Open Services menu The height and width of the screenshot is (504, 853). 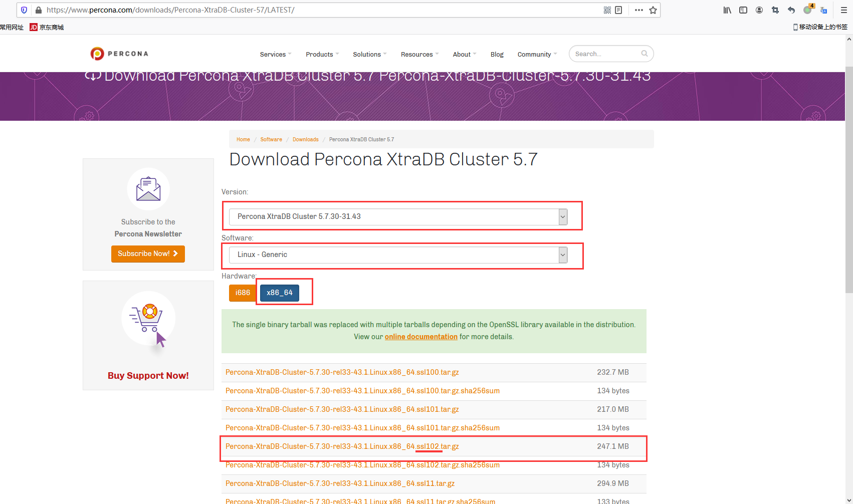click(276, 54)
